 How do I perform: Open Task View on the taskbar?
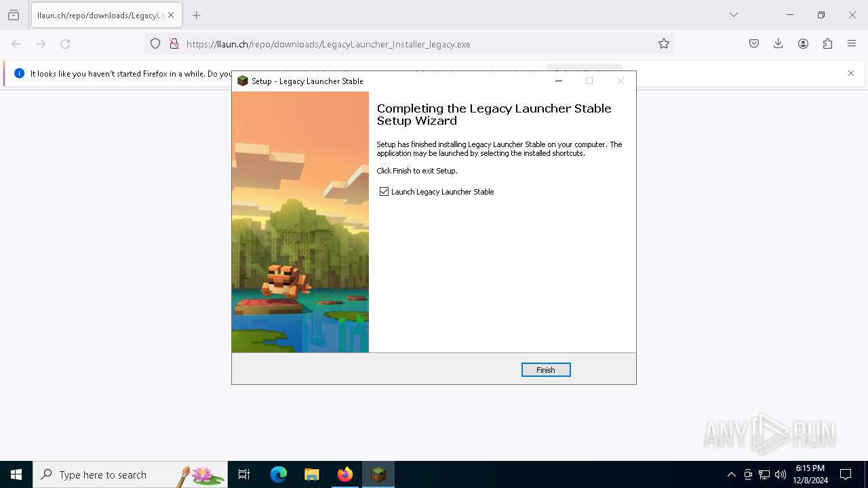(x=244, y=474)
